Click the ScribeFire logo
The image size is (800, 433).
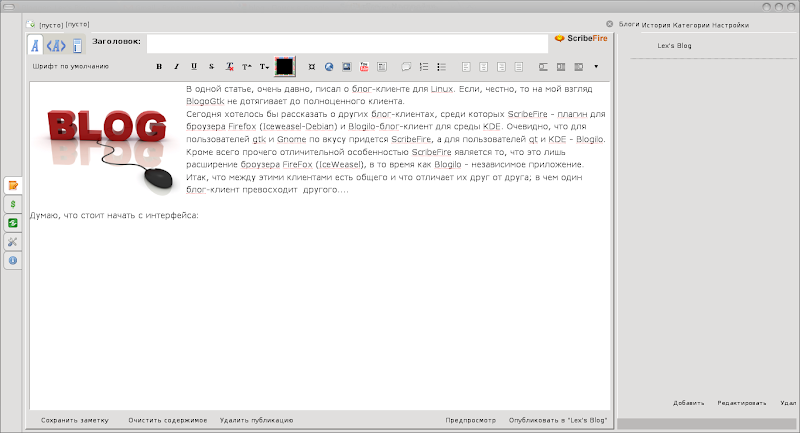click(581, 38)
